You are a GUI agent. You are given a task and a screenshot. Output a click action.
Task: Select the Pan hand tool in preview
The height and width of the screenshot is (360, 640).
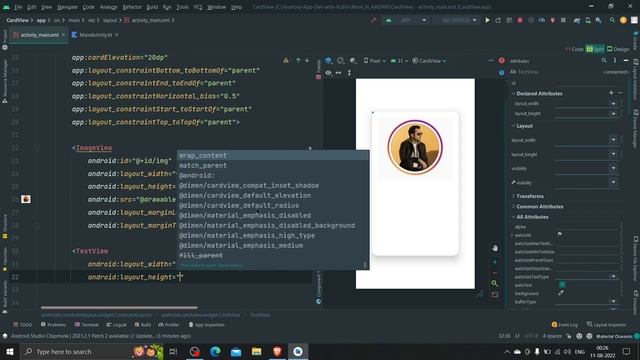click(495, 248)
